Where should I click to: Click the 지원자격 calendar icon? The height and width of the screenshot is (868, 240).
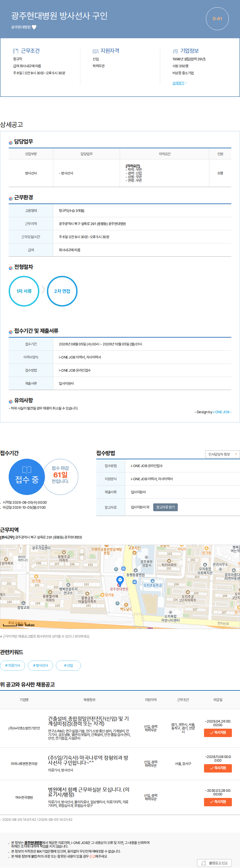pos(95,51)
